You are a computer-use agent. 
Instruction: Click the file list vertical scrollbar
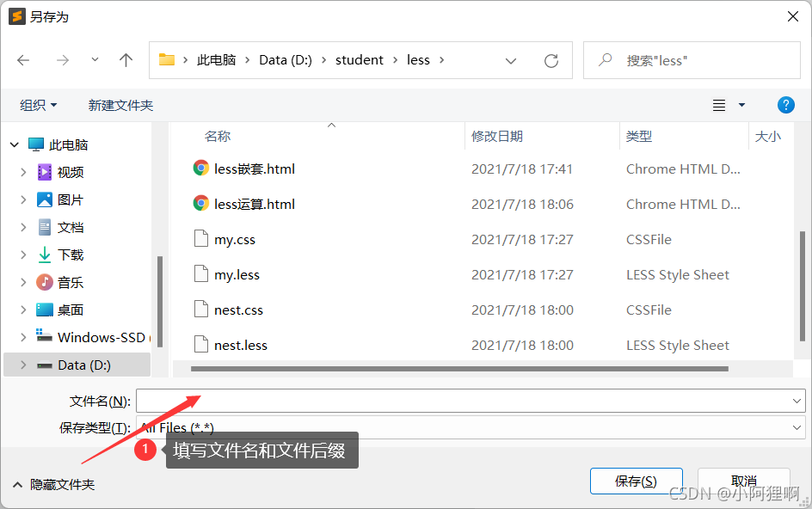tap(803, 285)
